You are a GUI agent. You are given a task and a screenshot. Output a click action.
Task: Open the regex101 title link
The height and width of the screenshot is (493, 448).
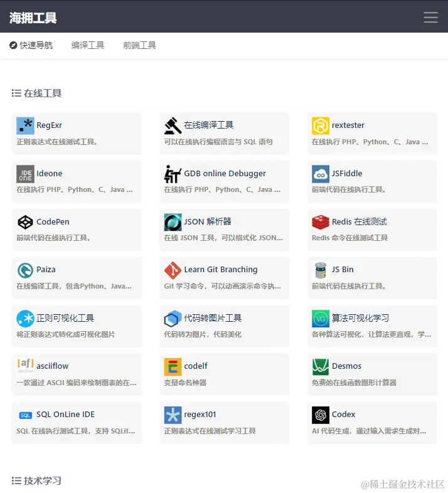pyautogui.click(x=200, y=415)
